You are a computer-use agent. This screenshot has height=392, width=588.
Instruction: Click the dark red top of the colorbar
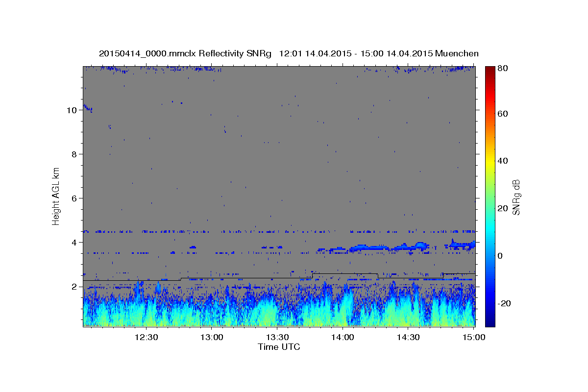490,70
